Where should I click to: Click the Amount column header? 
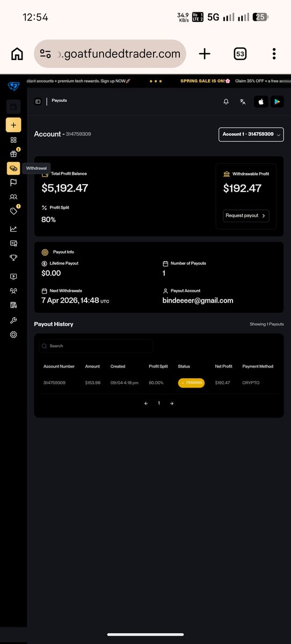click(92, 367)
